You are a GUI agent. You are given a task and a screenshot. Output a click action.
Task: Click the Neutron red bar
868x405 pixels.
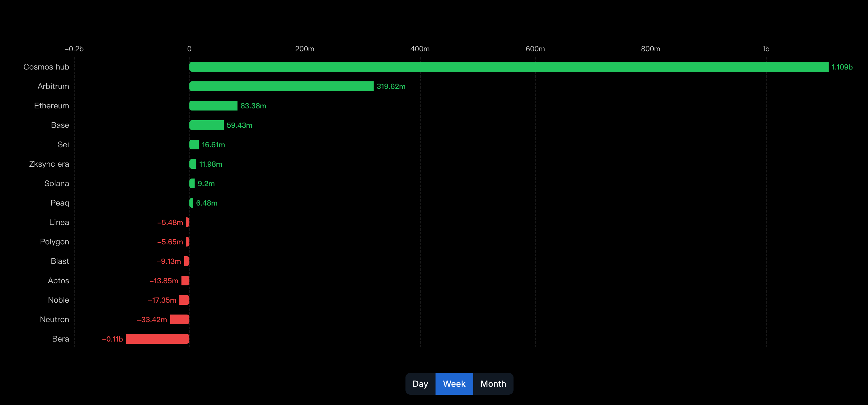point(180,319)
